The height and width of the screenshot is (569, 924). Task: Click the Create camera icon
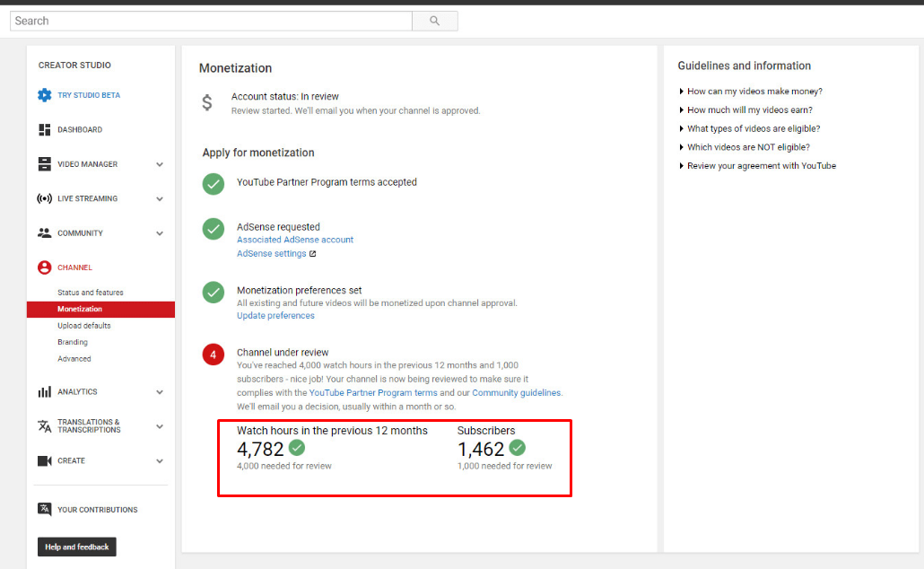pos(45,461)
